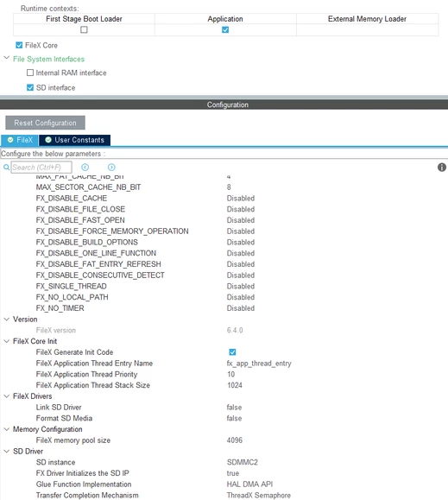Focus the Search (Ctrl+F) field
448x500 pixels.
(x=41, y=167)
